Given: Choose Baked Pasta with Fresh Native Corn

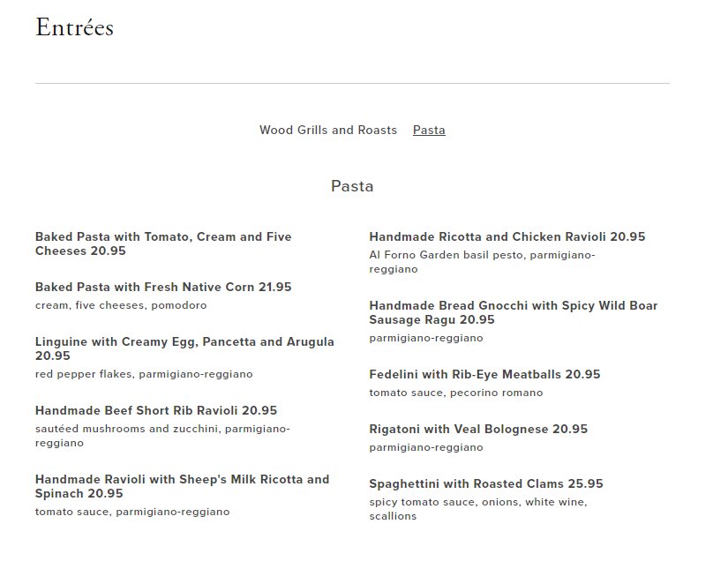Looking at the screenshot, I should pos(163,287).
